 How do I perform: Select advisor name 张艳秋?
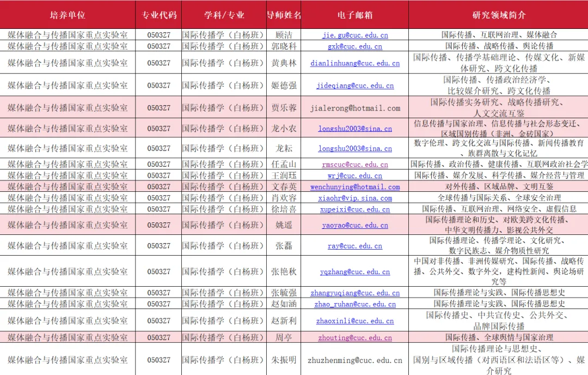tap(284, 271)
